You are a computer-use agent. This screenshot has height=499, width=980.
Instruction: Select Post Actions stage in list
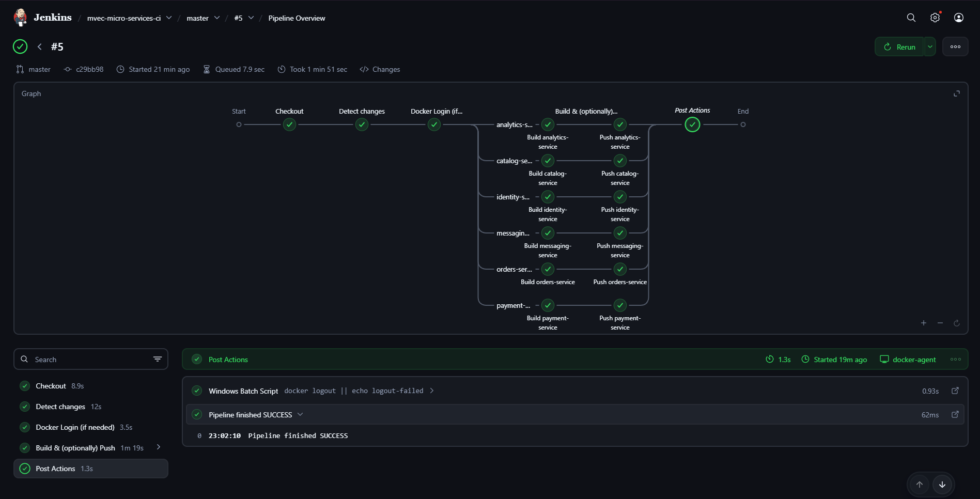(91, 469)
